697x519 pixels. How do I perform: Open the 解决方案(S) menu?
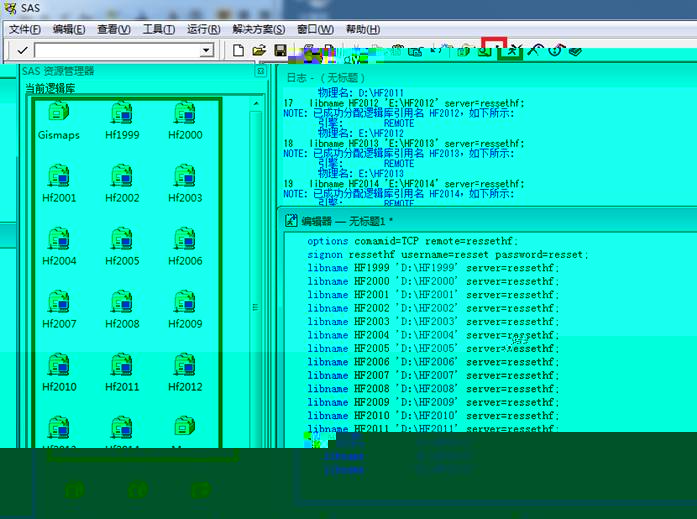[x=259, y=29]
